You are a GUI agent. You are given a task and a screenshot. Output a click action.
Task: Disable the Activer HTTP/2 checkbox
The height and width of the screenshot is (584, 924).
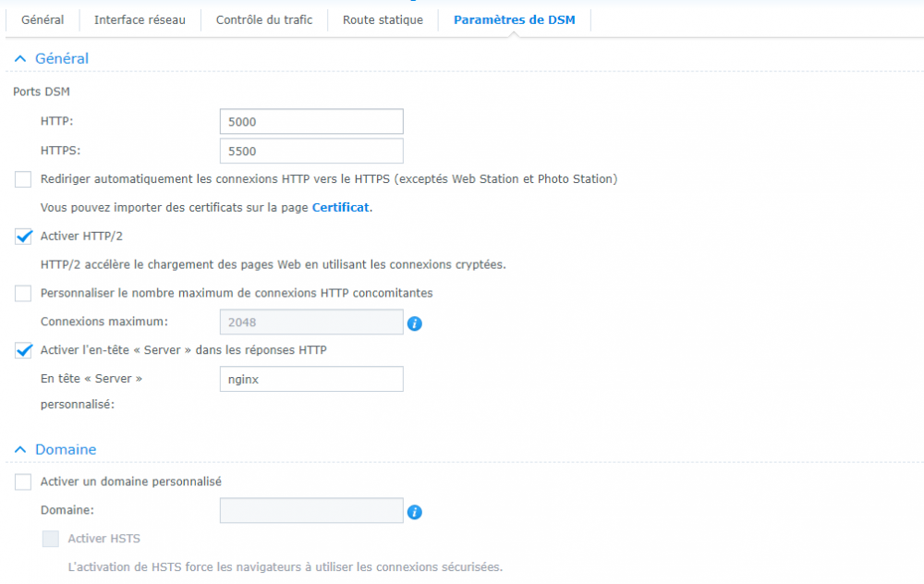pos(23,237)
